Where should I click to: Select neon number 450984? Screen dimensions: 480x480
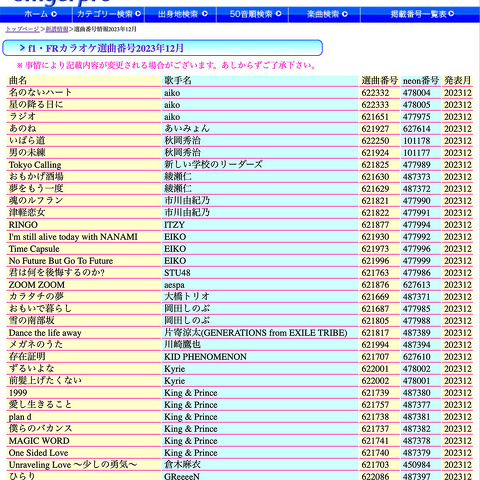417,465
